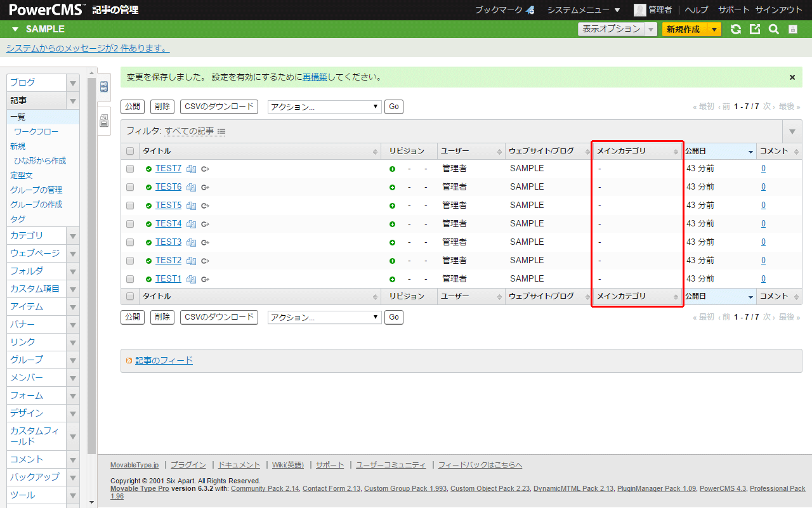This screenshot has height=508, width=812.
Task: Open the システムメニュー menu
Action: (x=584, y=10)
